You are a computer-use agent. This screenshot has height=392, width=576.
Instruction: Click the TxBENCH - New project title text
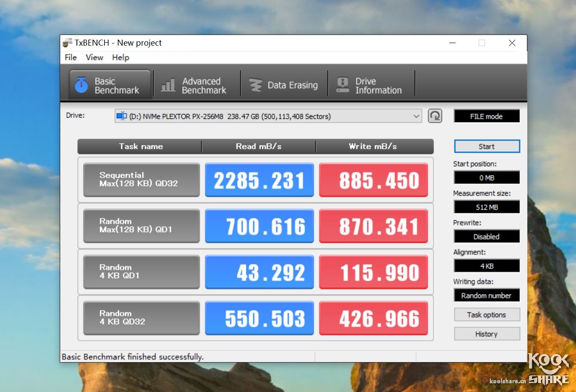pyautogui.click(x=118, y=43)
